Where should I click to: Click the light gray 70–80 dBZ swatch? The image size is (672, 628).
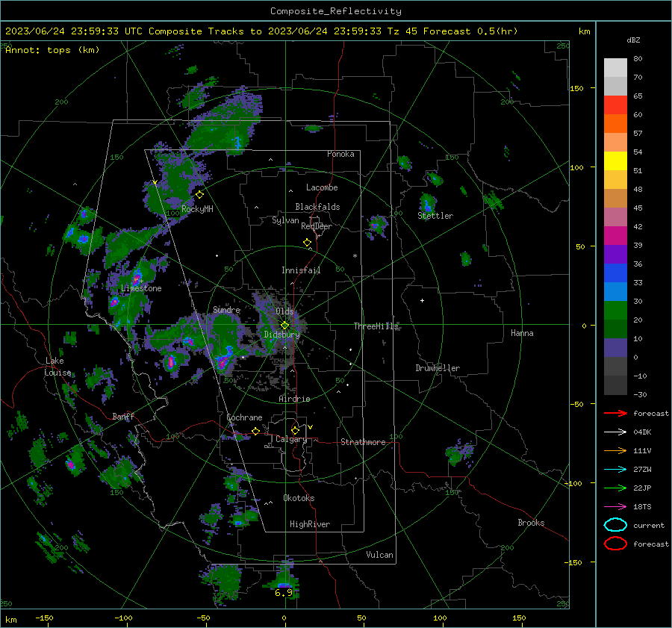point(615,68)
